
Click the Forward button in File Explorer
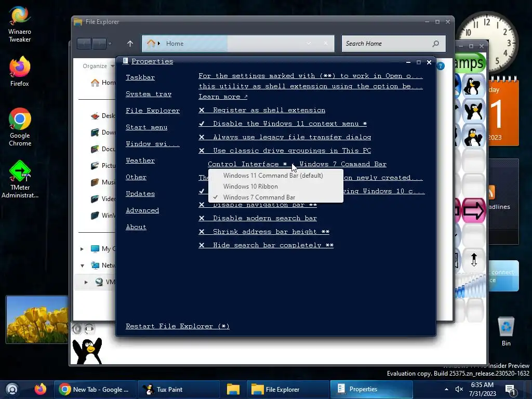(99, 44)
